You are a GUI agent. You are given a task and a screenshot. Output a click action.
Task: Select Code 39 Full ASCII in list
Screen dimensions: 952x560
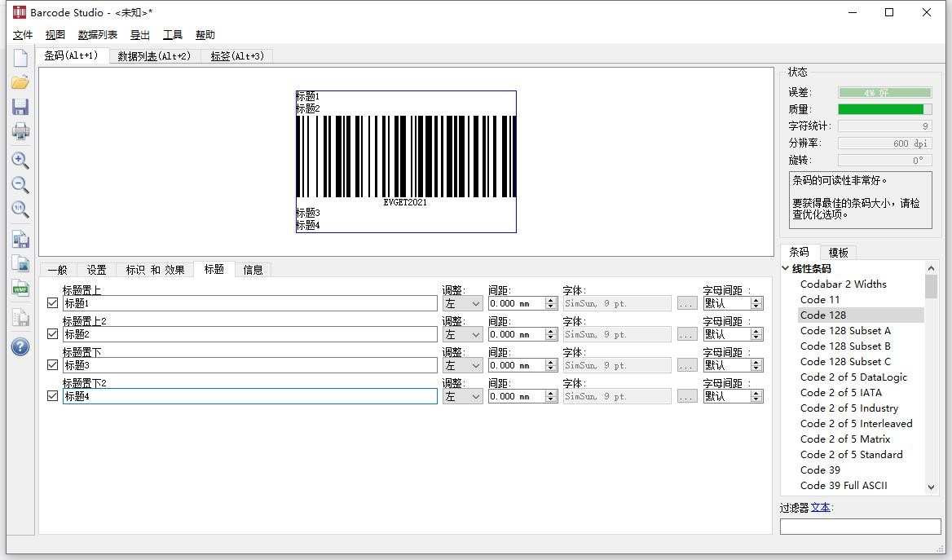tap(844, 485)
